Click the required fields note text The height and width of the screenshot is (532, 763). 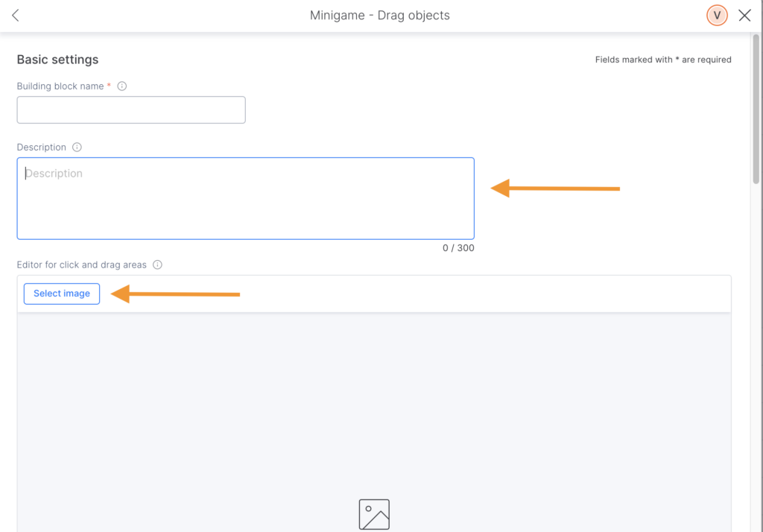click(663, 60)
